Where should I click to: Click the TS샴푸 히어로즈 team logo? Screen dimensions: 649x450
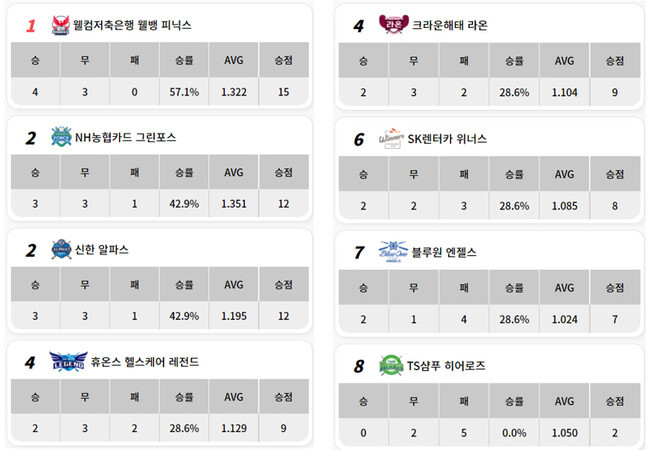(392, 365)
